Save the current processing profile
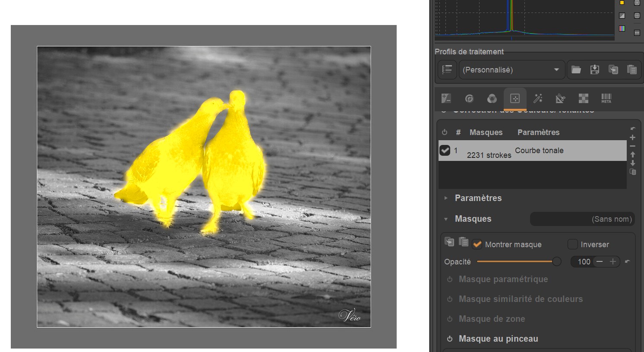Viewport: 644px width, 352px height. pyautogui.click(x=594, y=70)
